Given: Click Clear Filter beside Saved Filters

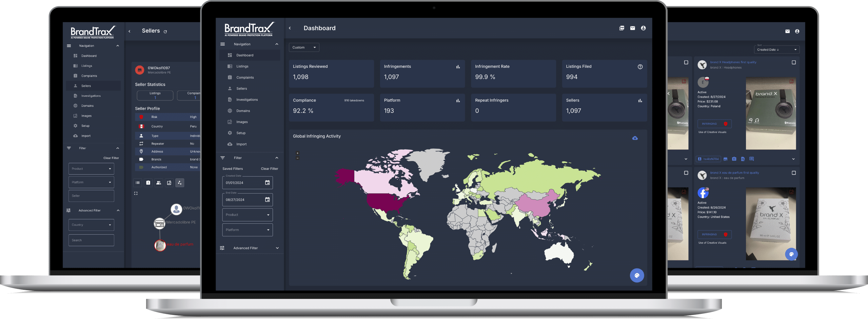Looking at the screenshot, I should [x=269, y=169].
